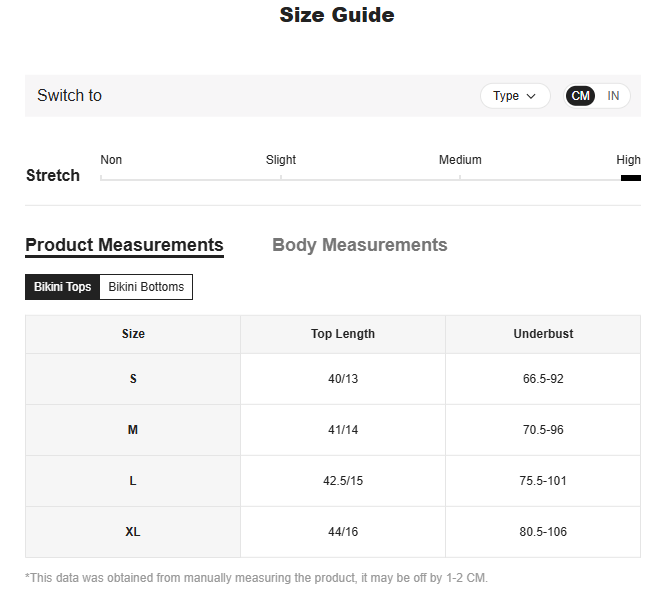Screen dimensions: 671x593
Task: Click the Slight stretch label
Action: click(x=281, y=160)
